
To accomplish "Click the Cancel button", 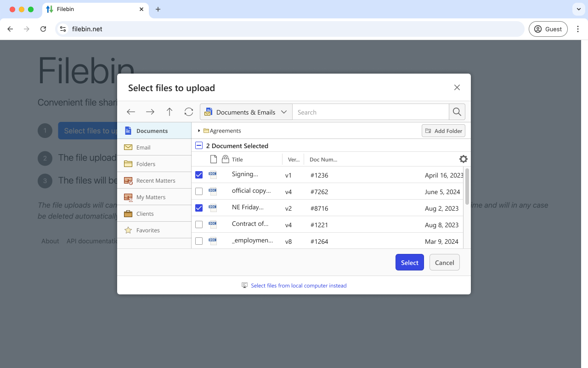I will [445, 262].
